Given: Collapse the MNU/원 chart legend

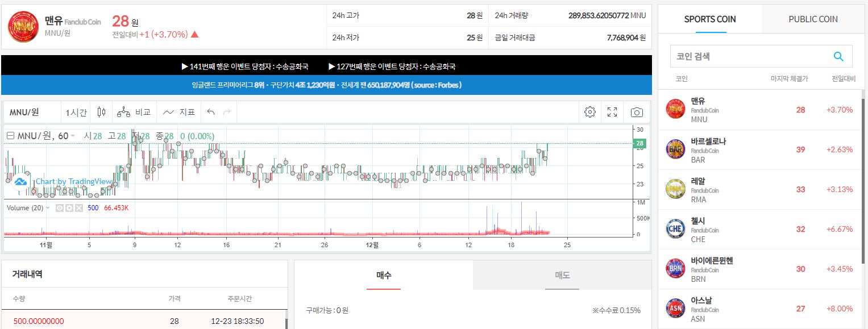Looking at the screenshot, I should [x=10, y=136].
